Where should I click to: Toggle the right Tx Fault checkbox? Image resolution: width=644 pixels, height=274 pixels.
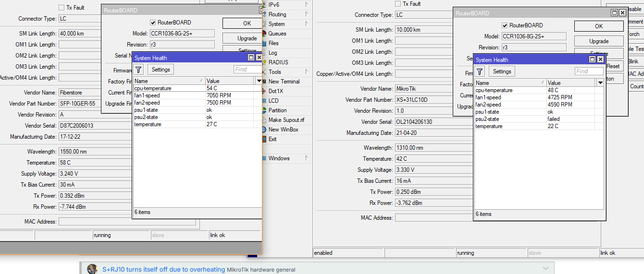(398, 4)
